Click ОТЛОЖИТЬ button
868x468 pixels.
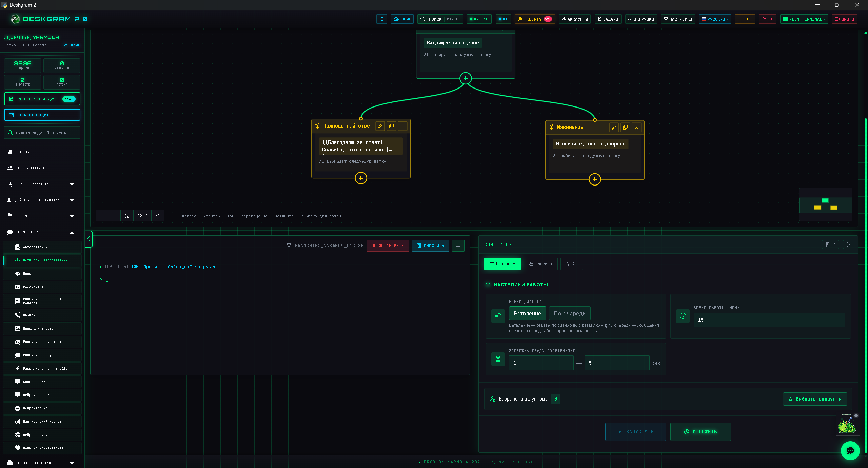pos(701,432)
